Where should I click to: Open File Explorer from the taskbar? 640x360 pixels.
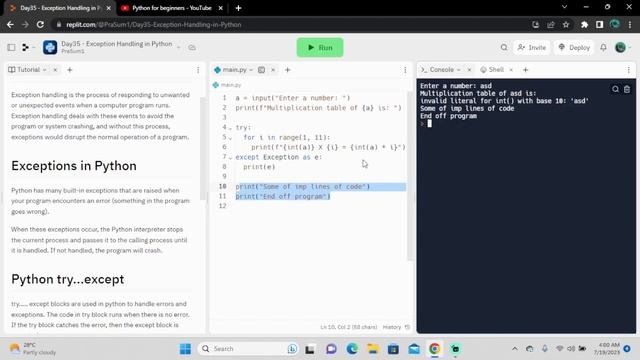click(x=373, y=349)
